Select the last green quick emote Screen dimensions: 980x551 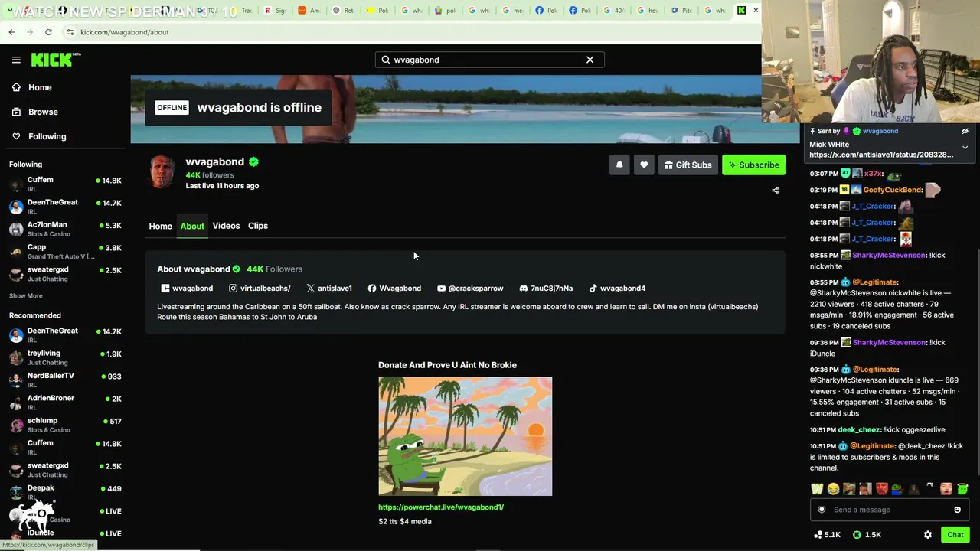coord(962,489)
